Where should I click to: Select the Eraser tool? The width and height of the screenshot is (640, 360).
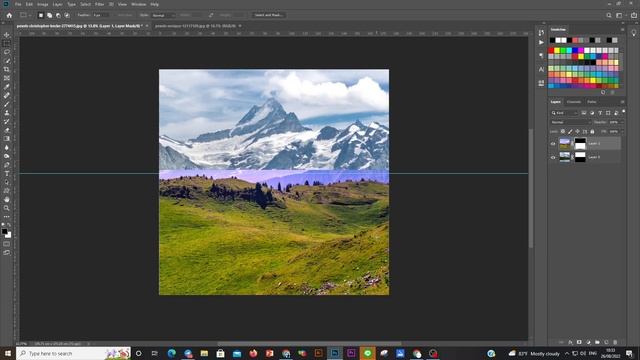[7, 130]
